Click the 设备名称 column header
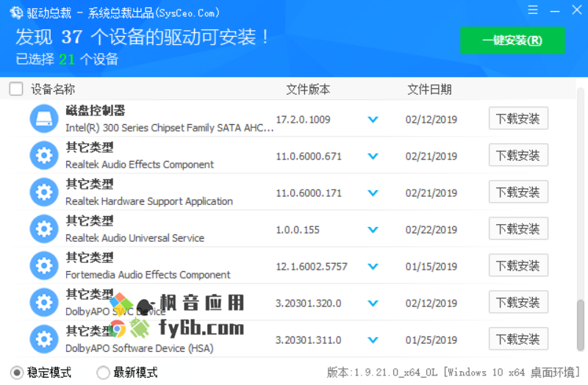This screenshot has height=385, width=588. pyautogui.click(x=53, y=89)
